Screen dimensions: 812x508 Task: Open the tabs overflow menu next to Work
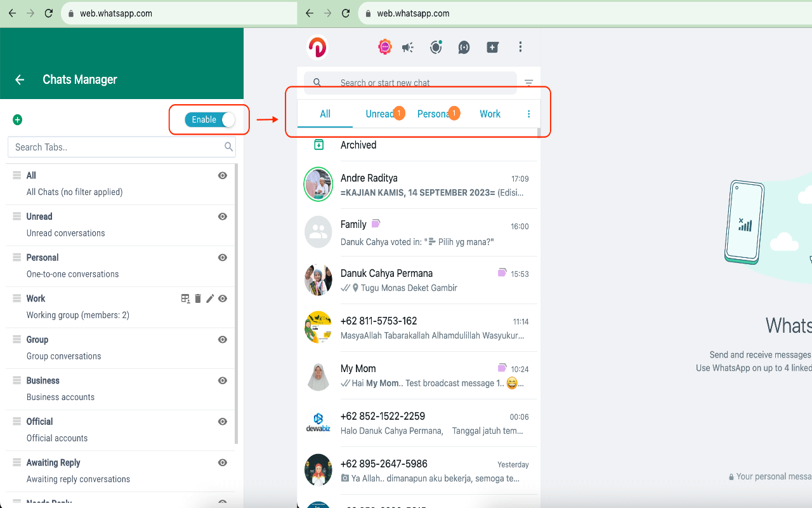tap(528, 114)
